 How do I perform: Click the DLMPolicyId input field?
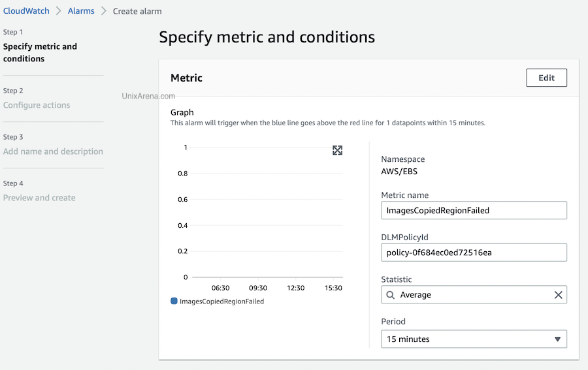474,253
